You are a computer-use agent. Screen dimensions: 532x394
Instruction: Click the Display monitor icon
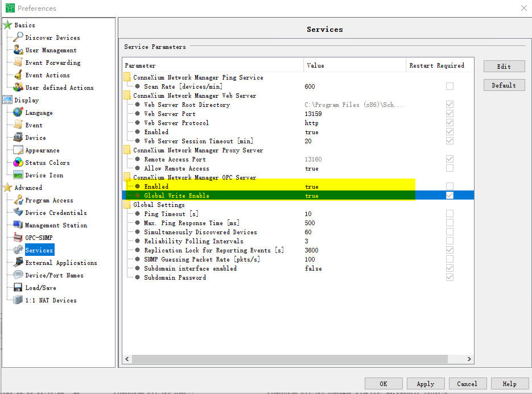7,99
